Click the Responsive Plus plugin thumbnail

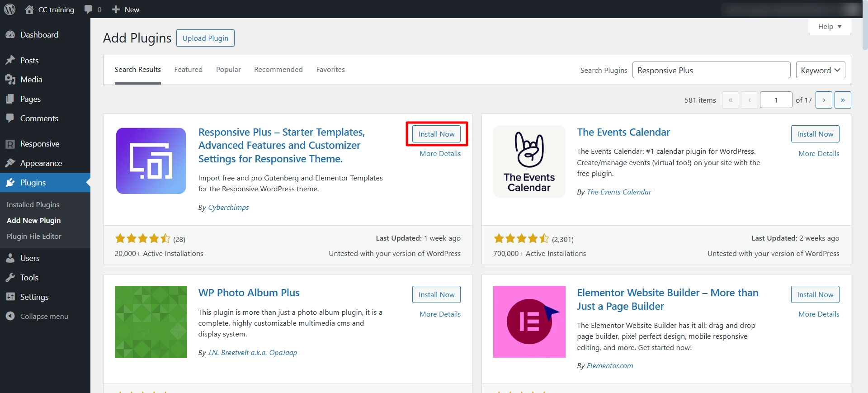point(151,161)
